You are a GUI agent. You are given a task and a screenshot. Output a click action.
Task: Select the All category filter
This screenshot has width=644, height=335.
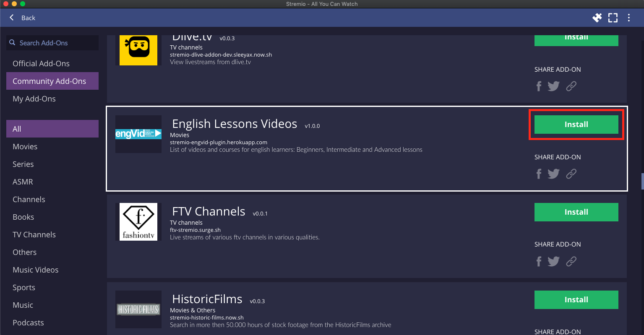[x=52, y=129]
